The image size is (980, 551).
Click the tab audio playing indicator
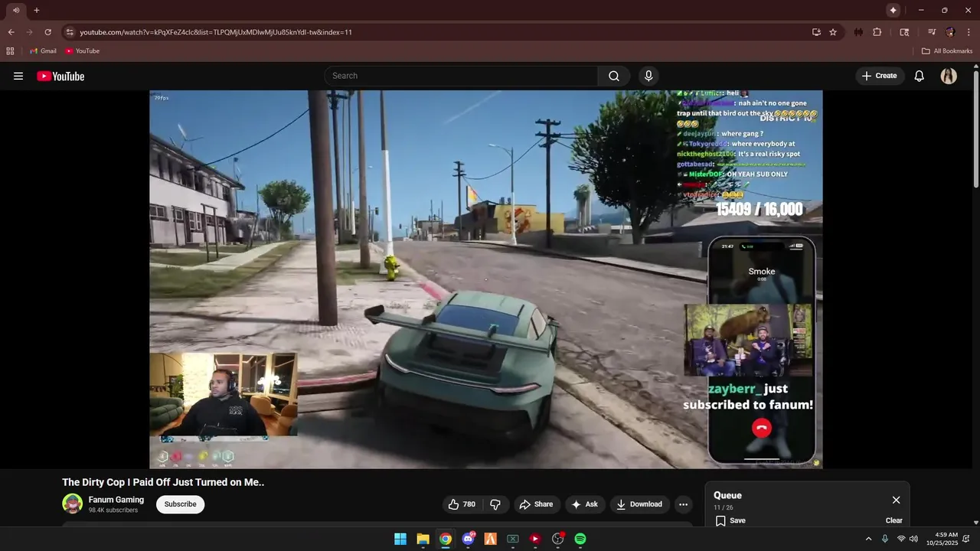(16, 10)
